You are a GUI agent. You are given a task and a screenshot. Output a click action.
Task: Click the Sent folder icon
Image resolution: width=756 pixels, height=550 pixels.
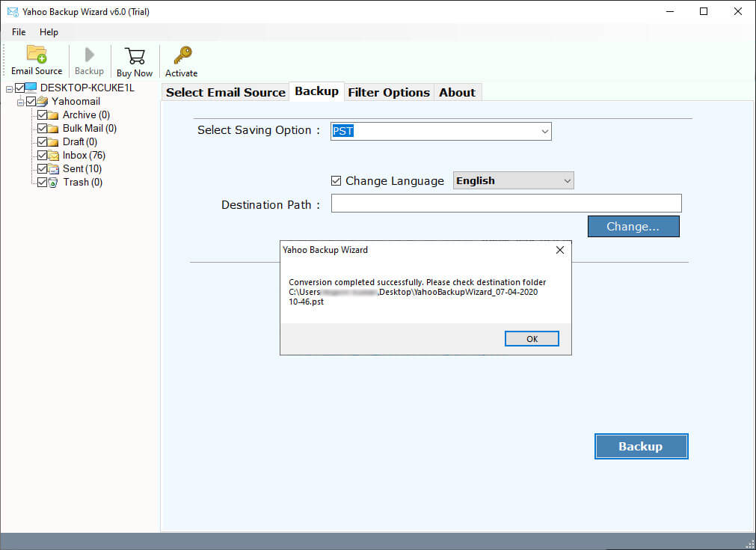(x=53, y=169)
